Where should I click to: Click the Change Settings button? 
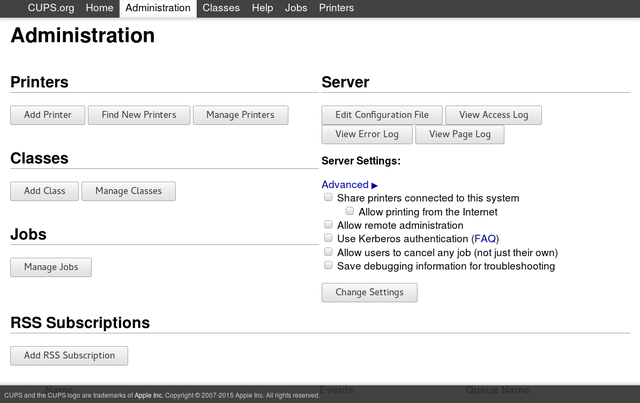point(369,293)
